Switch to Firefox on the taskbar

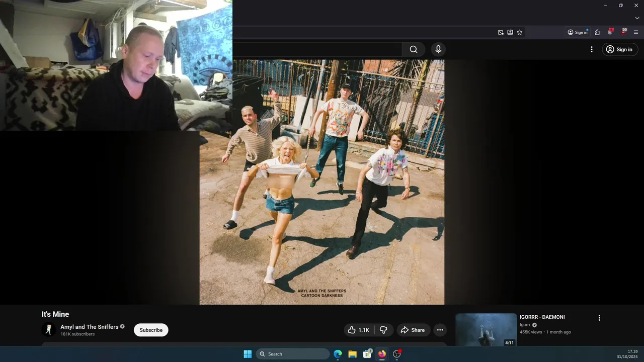(382, 354)
